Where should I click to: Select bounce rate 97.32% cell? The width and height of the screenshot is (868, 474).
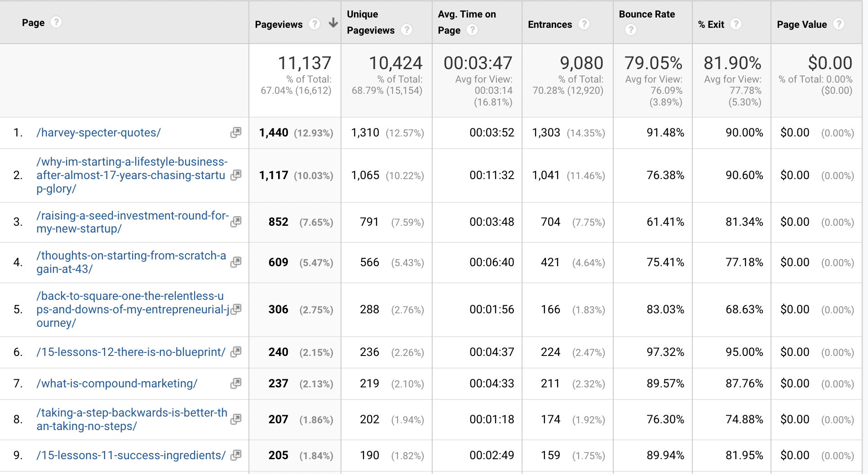pos(665,352)
